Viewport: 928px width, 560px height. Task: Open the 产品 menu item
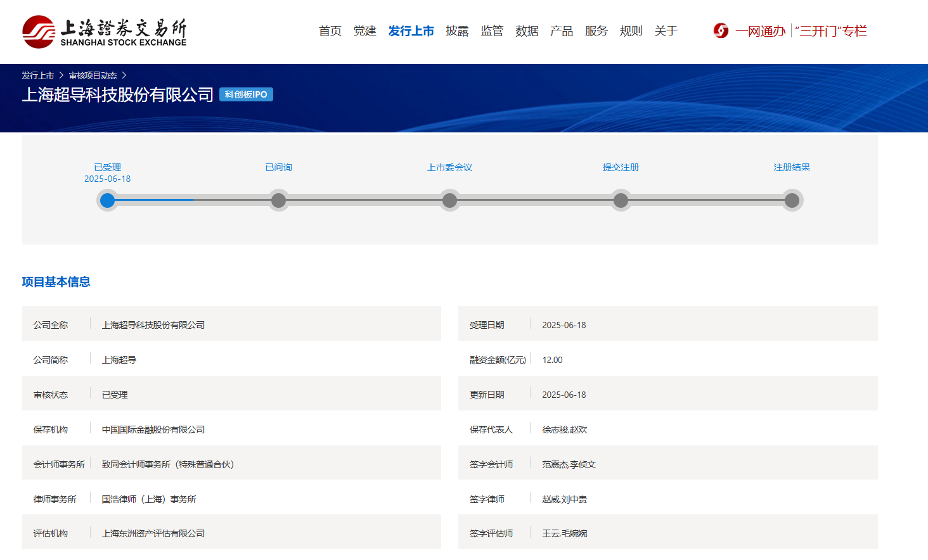pos(562,31)
